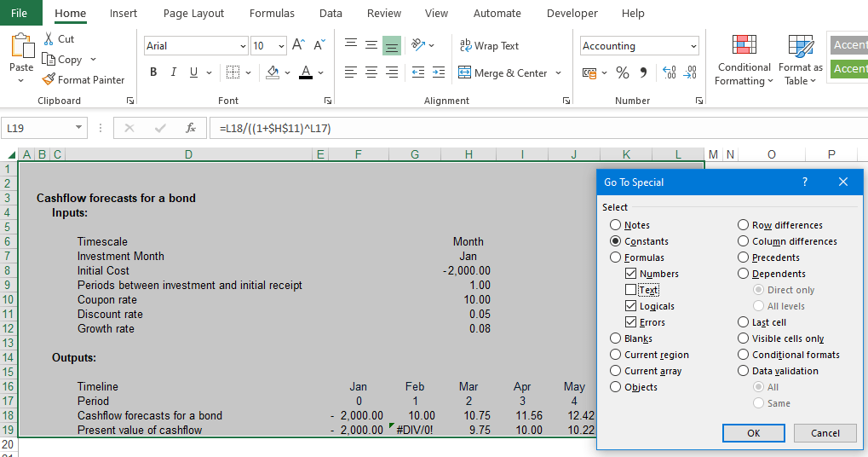This screenshot has height=457, width=868.
Task: Apply Percent Style number format
Action: click(623, 73)
